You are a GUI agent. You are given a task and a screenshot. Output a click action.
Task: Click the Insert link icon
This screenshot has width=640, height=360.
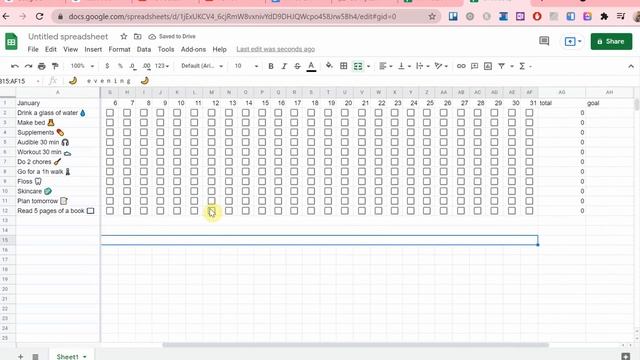(x=461, y=66)
